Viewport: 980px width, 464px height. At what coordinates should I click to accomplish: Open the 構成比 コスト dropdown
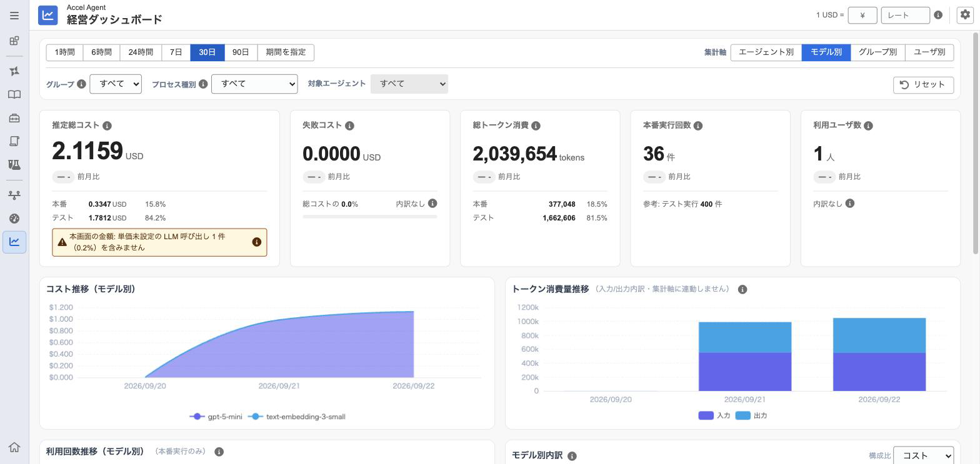pos(923,456)
